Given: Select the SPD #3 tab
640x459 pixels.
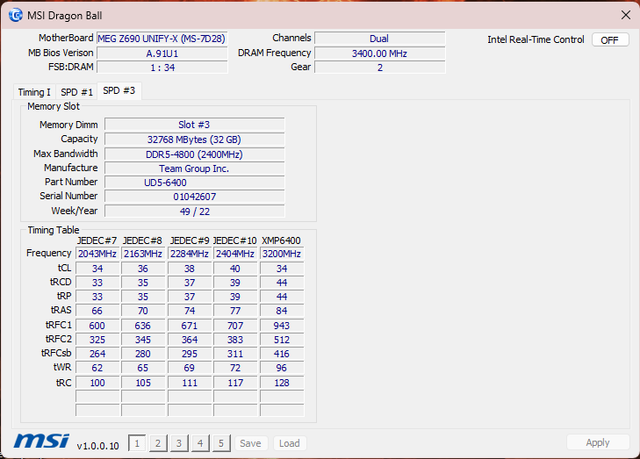Looking at the screenshot, I should (119, 91).
